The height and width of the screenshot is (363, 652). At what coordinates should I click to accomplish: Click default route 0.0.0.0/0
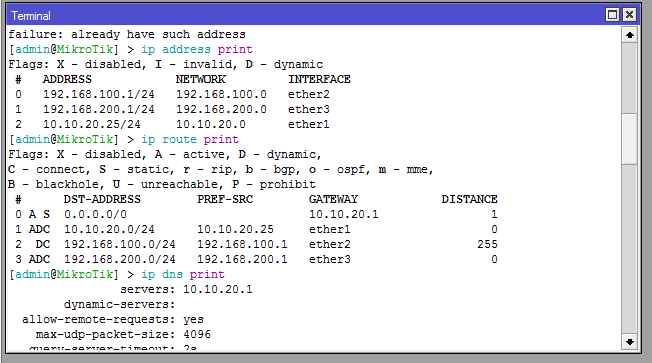point(95,214)
